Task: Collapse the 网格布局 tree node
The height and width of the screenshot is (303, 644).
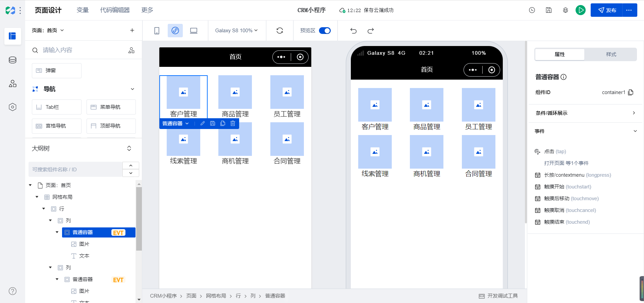Action: click(x=37, y=197)
